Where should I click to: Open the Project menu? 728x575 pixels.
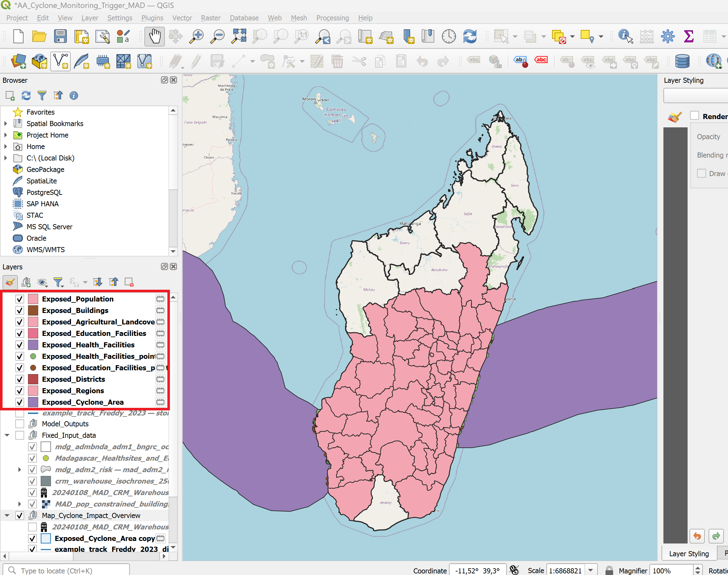pyautogui.click(x=17, y=18)
